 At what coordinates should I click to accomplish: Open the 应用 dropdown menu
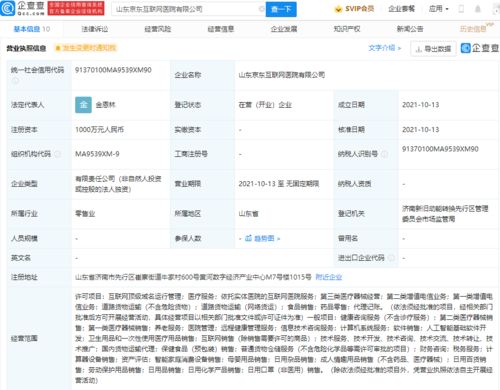tap(439, 9)
